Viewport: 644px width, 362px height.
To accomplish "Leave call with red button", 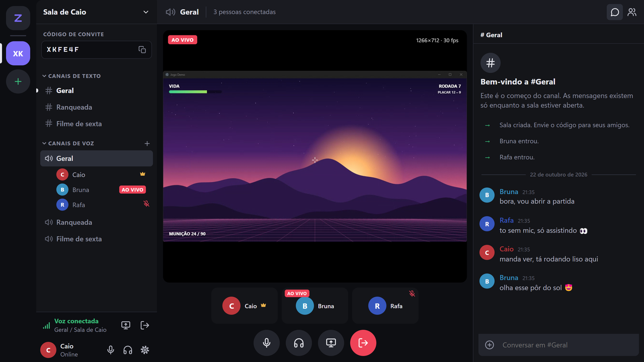I will pos(363,343).
